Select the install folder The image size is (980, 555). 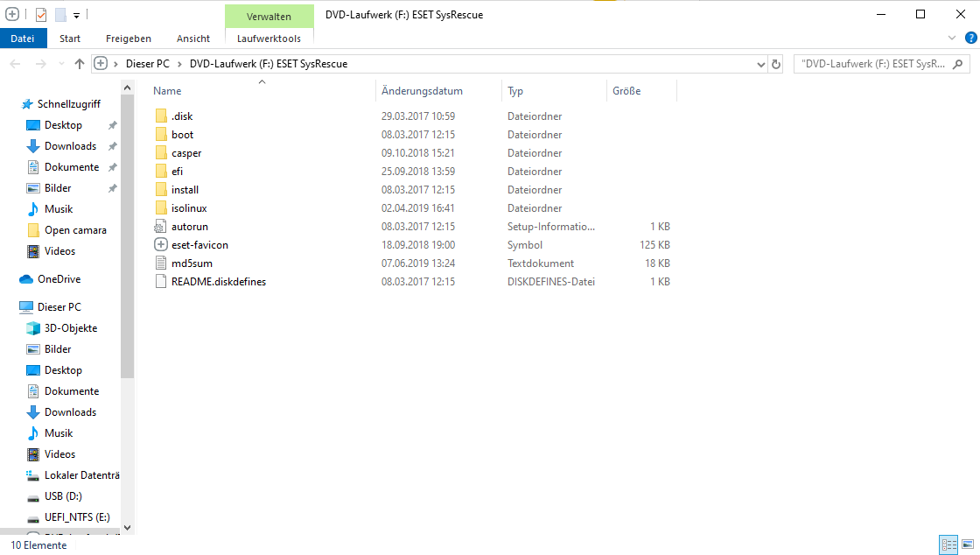(185, 189)
